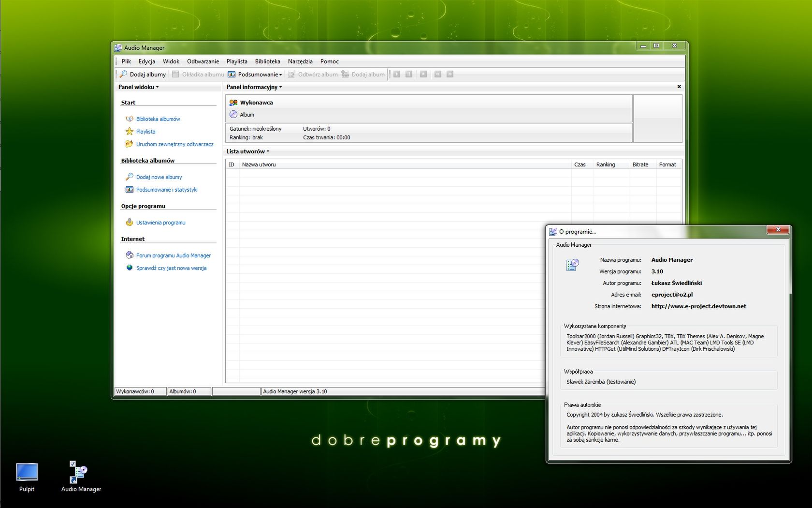The height and width of the screenshot is (508, 812).
Task: Click the Bitrate column header
Action: 643,164
